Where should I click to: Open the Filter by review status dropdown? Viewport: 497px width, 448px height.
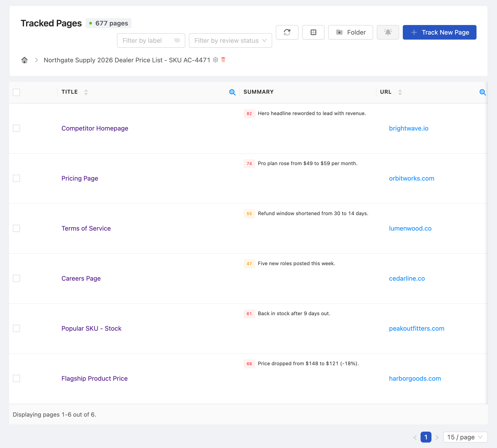tap(230, 40)
